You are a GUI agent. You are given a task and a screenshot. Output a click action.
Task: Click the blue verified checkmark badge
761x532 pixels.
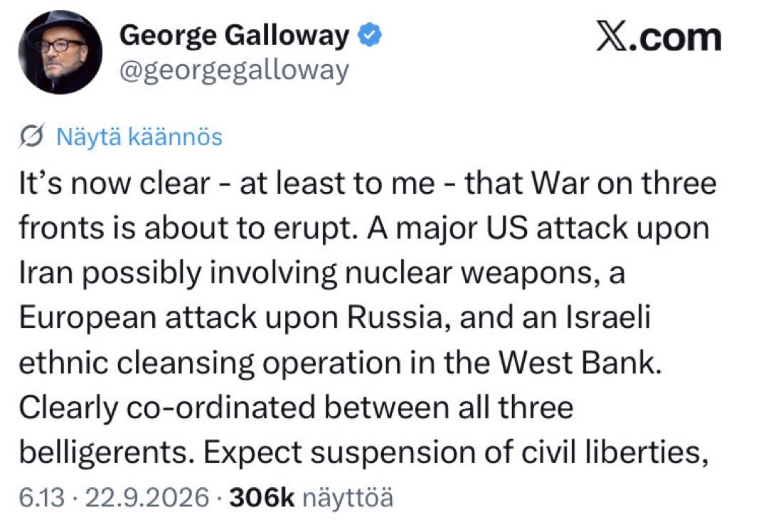pos(370,35)
